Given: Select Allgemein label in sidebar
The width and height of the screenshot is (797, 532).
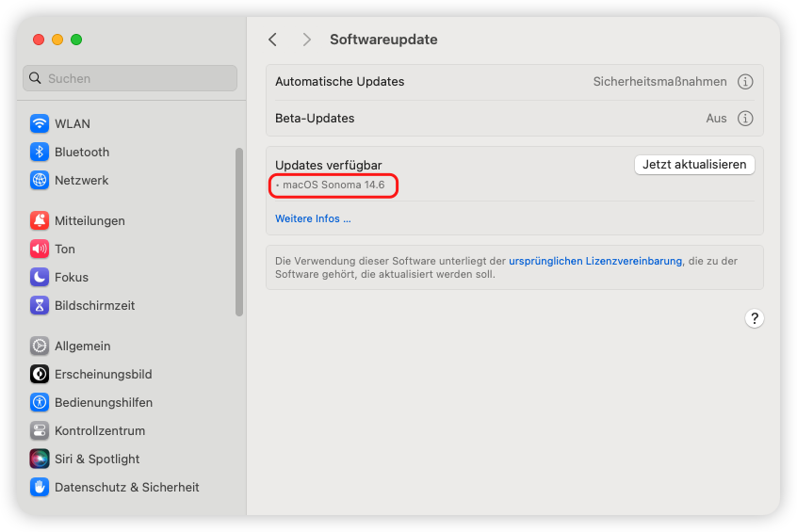Looking at the screenshot, I should click(82, 346).
